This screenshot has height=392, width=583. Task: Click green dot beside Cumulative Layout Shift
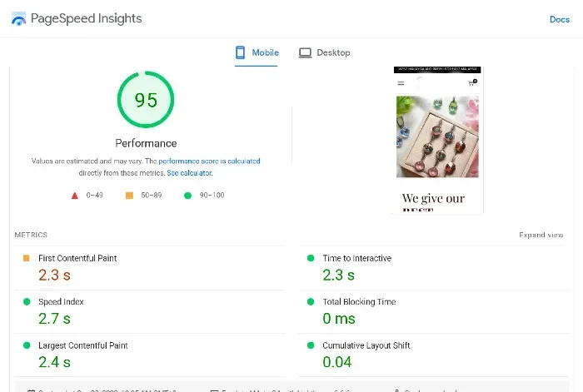coord(311,345)
